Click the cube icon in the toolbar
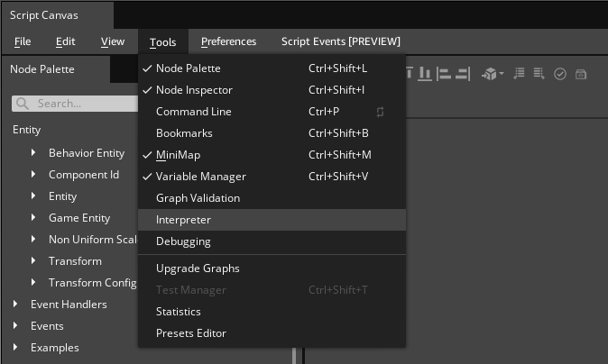608x364 pixels. (x=490, y=74)
